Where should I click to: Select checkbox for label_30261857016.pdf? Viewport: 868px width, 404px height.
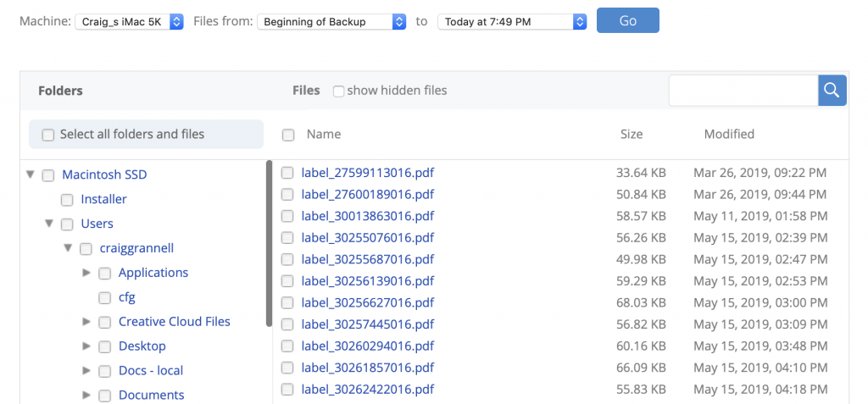point(287,368)
